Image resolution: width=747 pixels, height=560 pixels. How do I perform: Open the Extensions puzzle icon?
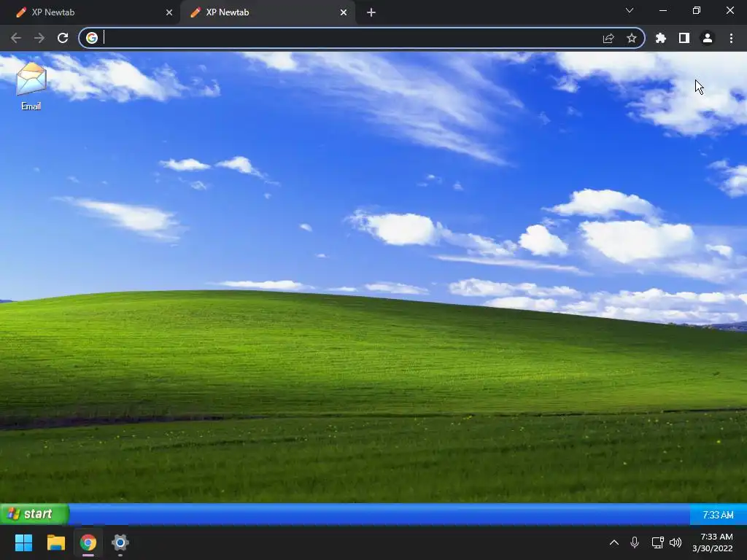(x=661, y=38)
